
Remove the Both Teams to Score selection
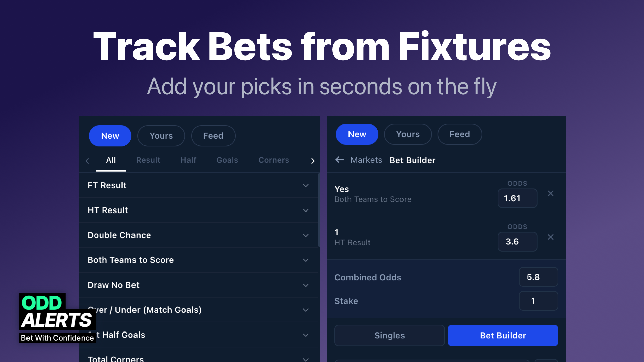point(550,194)
